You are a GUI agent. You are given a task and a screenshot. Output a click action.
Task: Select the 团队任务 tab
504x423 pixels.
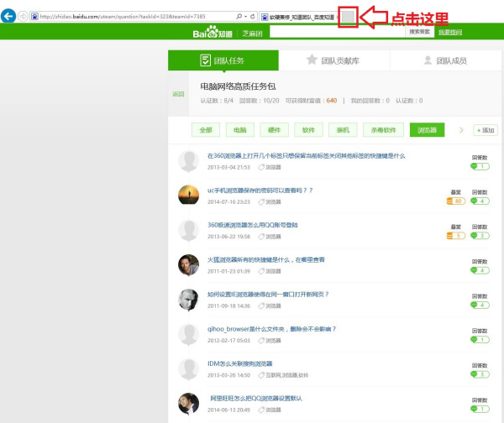point(223,61)
